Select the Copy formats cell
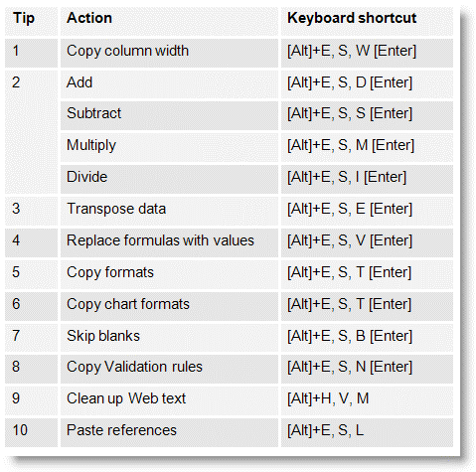This screenshot has height=472, width=476. (x=169, y=274)
